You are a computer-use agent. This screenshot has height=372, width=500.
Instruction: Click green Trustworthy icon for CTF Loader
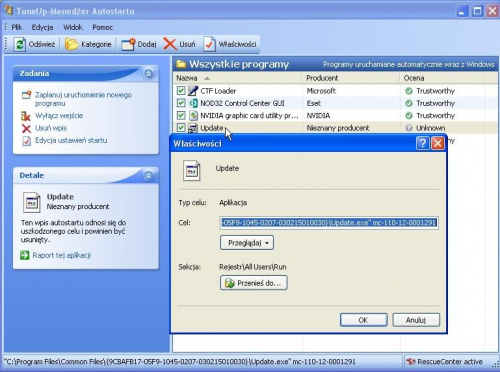(x=409, y=91)
